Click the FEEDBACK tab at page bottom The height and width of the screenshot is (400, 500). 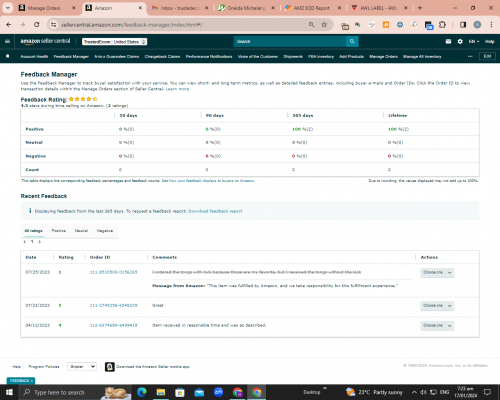tap(21, 381)
